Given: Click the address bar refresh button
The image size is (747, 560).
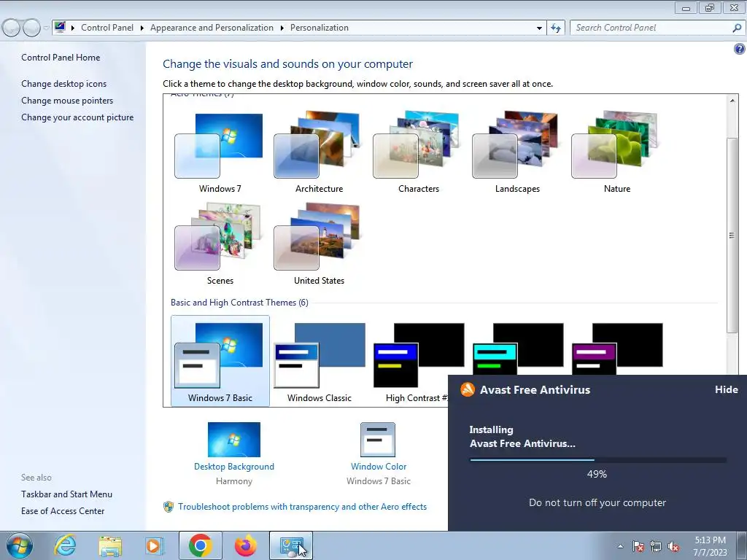Looking at the screenshot, I should 555,28.
